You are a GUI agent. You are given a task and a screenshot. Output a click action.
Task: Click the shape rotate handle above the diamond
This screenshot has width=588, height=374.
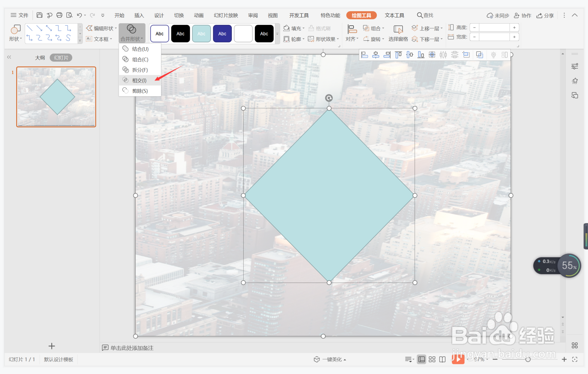tap(329, 98)
